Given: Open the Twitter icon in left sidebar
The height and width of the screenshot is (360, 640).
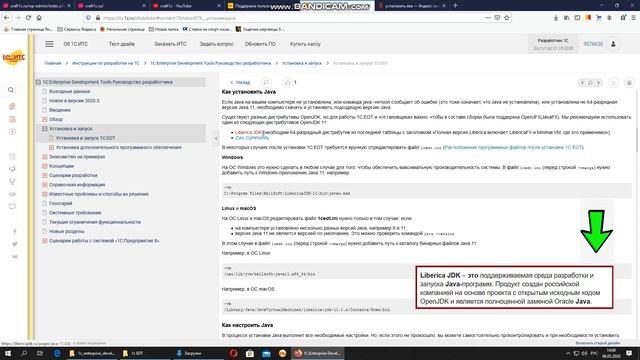Looking at the screenshot, I should (15, 244).
